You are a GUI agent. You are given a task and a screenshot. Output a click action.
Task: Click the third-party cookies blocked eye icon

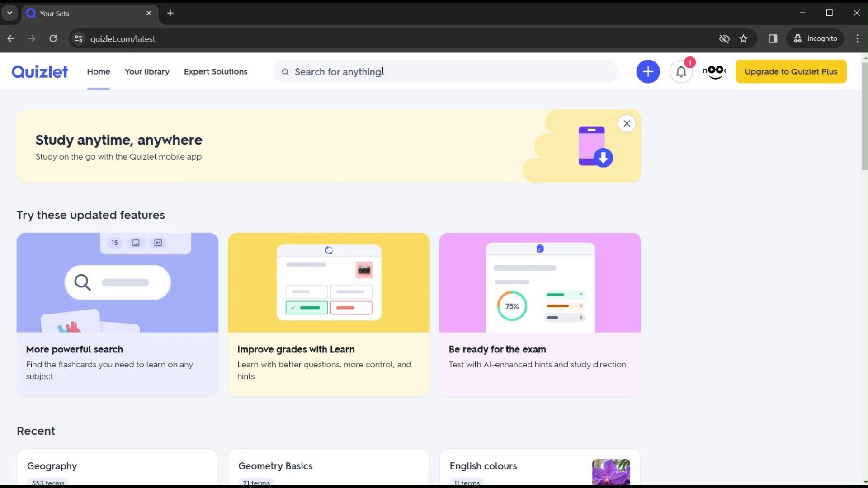tap(724, 39)
